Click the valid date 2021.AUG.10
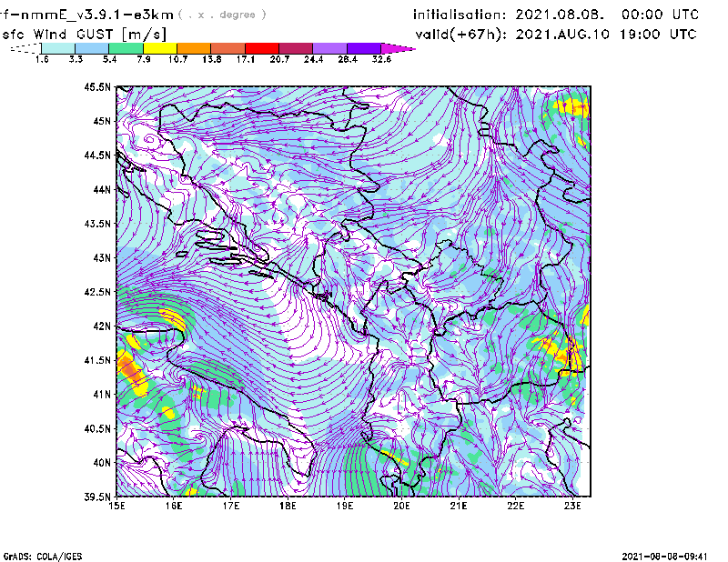This screenshot has width=728, height=562. point(562,35)
